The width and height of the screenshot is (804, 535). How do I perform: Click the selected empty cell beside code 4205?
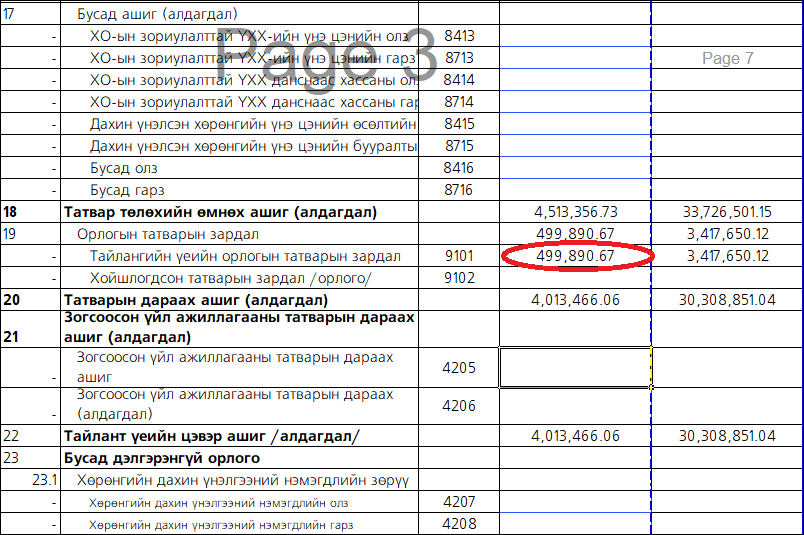[x=574, y=367]
